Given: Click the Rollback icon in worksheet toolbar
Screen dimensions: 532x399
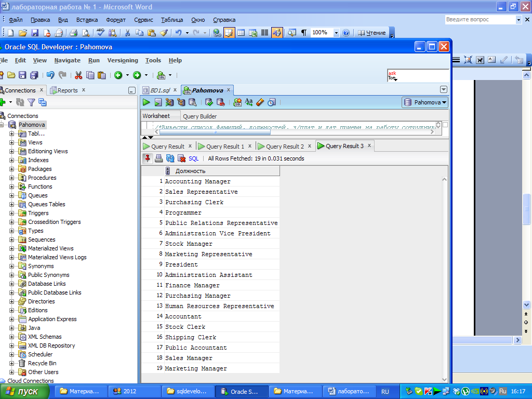Looking at the screenshot, I should point(220,102).
